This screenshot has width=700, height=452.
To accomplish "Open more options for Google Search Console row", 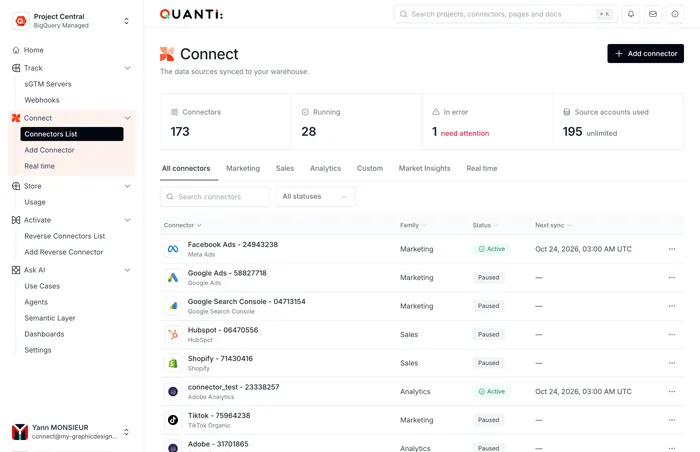I will [x=672, y=306].
